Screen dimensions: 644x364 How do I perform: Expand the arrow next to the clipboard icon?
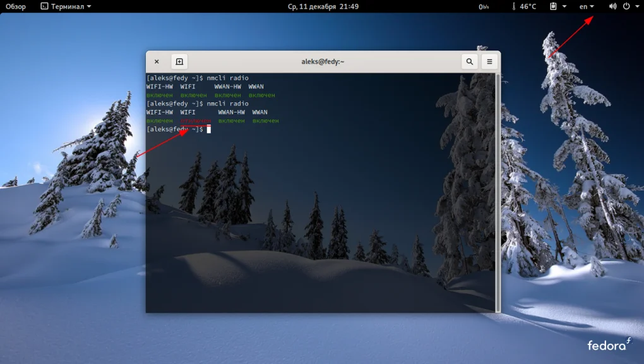[x=564, y=6]
